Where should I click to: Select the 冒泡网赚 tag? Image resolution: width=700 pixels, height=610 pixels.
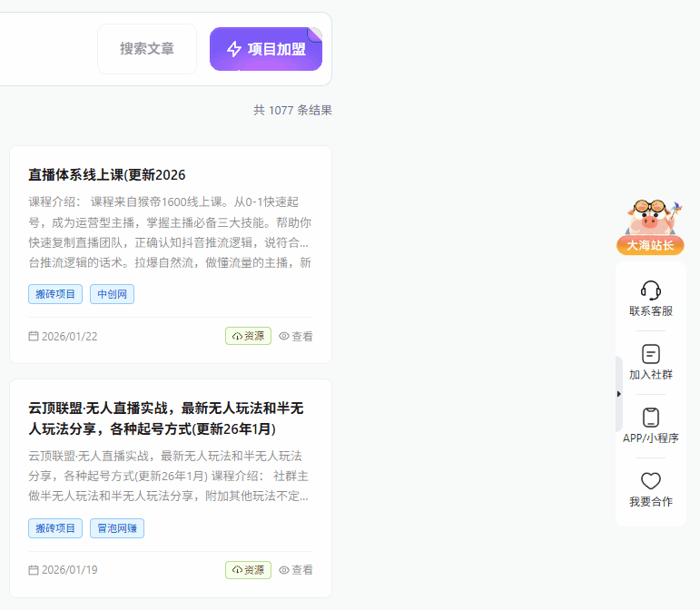click(x=117, y=528)
